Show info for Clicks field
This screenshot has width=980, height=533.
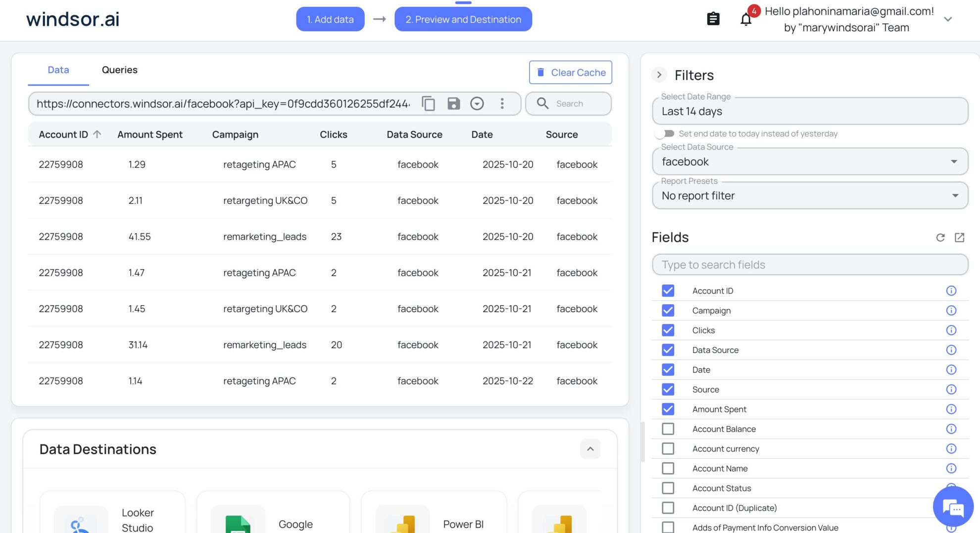pos(951,330)
